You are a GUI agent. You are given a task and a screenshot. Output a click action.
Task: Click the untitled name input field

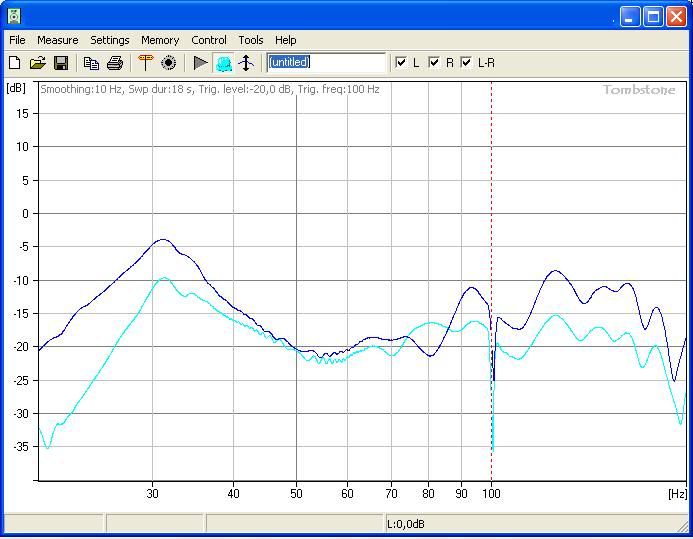point(326,63)
